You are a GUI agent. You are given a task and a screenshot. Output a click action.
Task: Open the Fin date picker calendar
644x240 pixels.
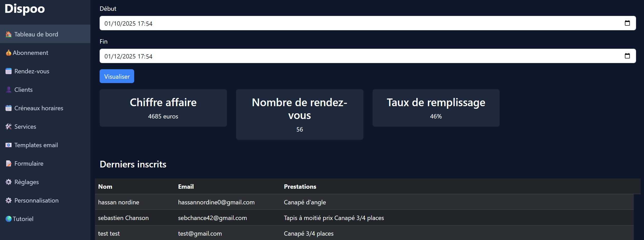click(627, 56)
